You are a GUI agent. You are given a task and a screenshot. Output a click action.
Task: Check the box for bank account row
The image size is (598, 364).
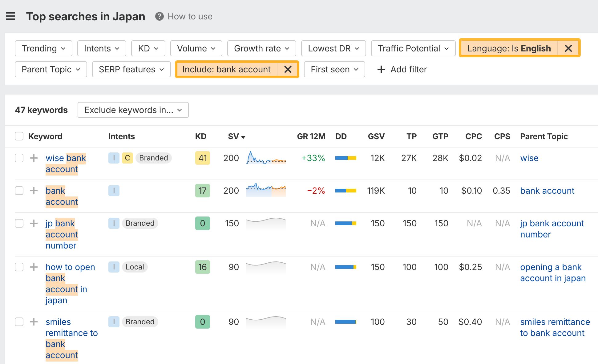point(19,191)
